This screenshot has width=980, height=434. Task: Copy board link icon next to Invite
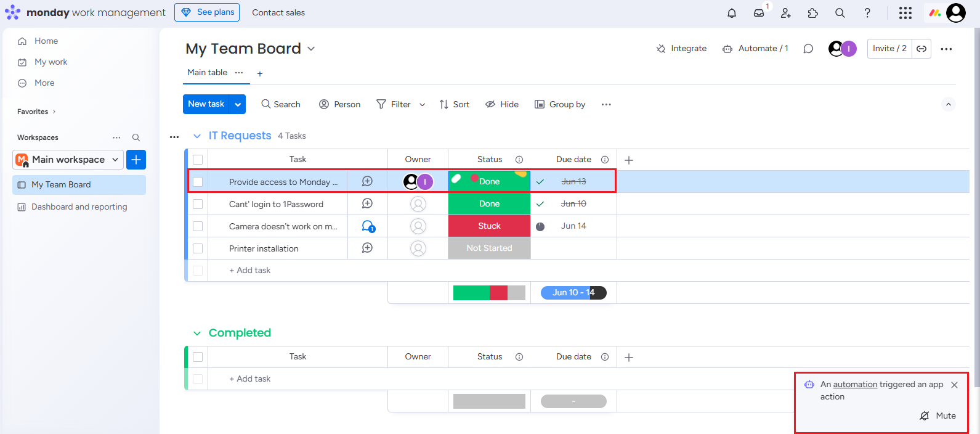coord(921,49)
